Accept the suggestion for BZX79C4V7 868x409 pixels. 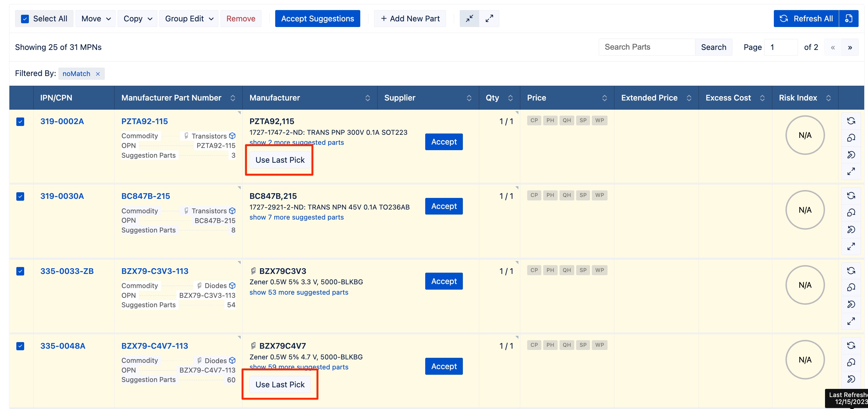point(444,367)
